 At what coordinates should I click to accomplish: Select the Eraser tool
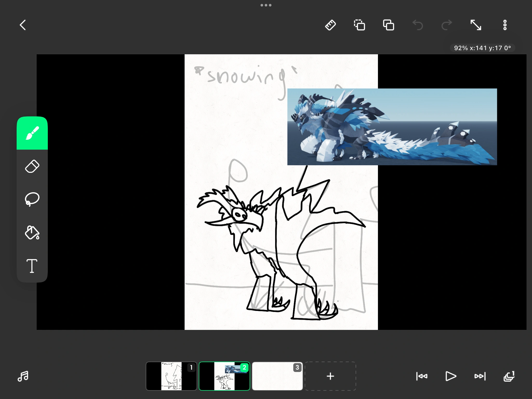(32, 166)
